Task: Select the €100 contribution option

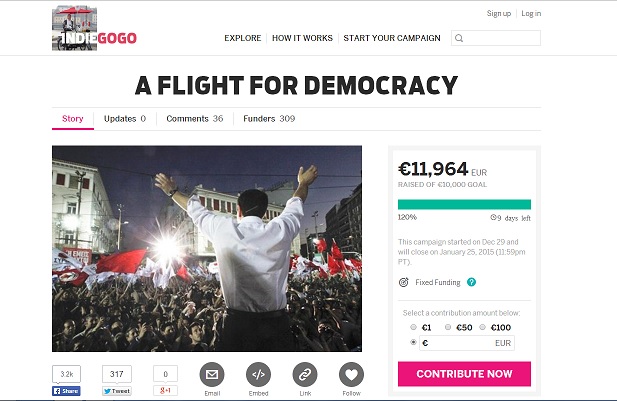Action: (x=482, y=327)
